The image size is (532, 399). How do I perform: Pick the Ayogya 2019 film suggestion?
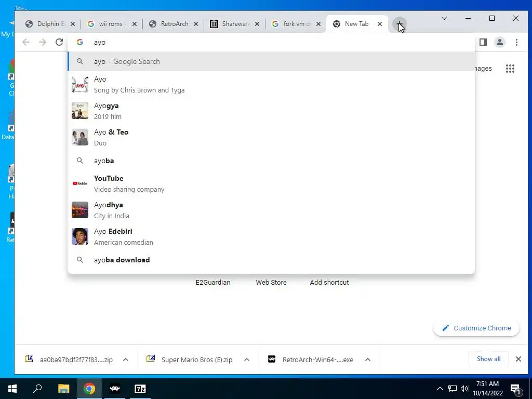click(271, 111)
